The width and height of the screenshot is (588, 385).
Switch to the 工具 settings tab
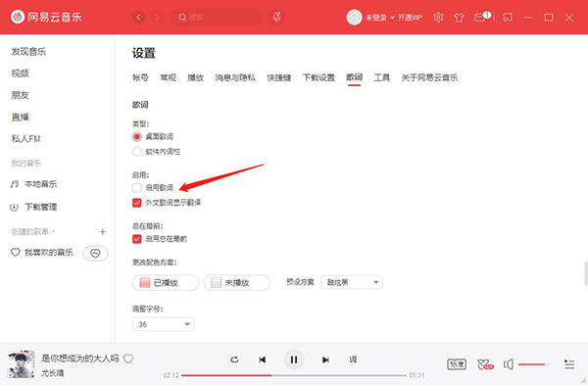tap(382, 77)
